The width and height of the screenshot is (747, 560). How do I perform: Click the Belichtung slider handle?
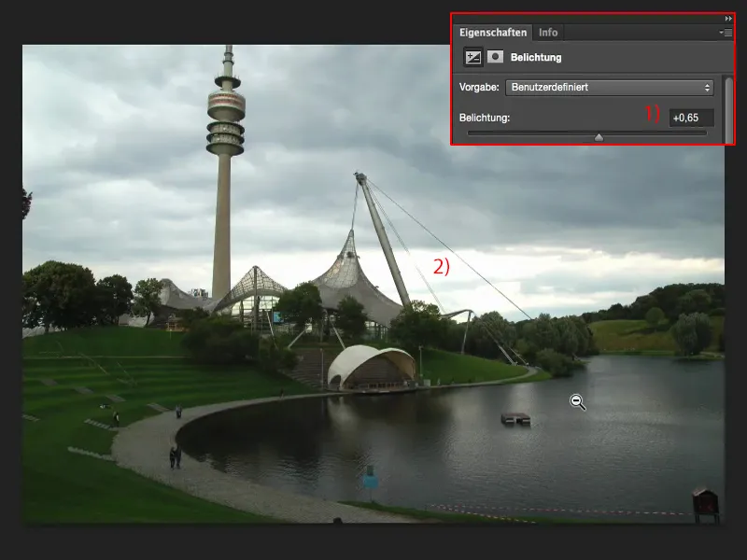tap(599, 137)
